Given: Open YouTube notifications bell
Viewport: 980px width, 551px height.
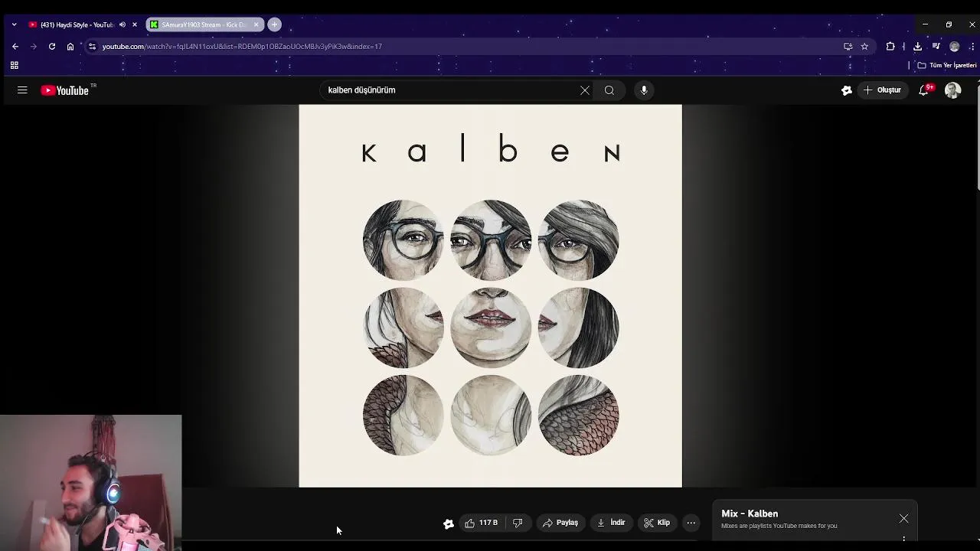Looking at the screenshot, I should pyautogui.click(x=924, y=90).
